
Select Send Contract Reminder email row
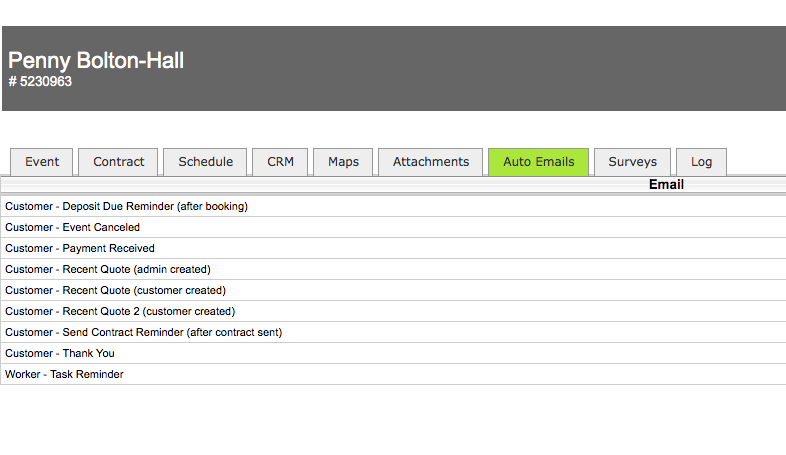(x=143, y=333)
